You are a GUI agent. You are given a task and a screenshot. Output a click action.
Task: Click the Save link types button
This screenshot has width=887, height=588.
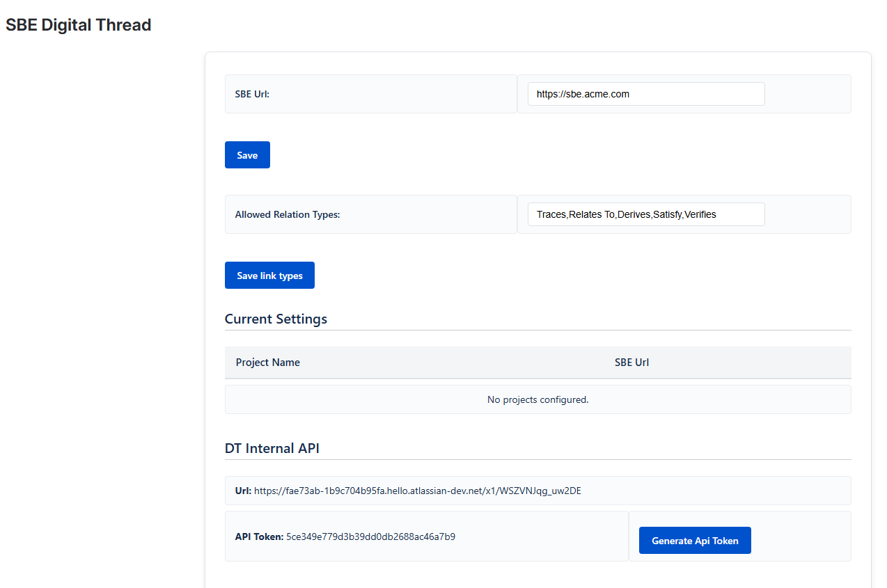[x=269, y=276]
